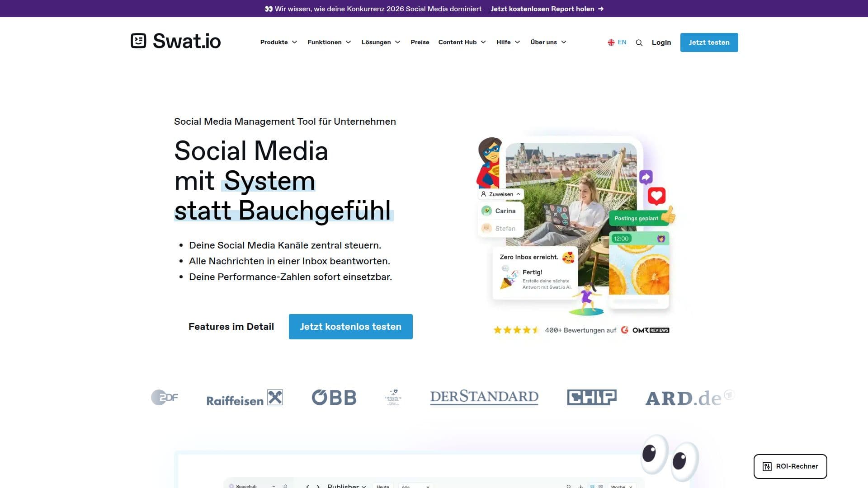Open the Lösungen dropdown

[381, 42]
